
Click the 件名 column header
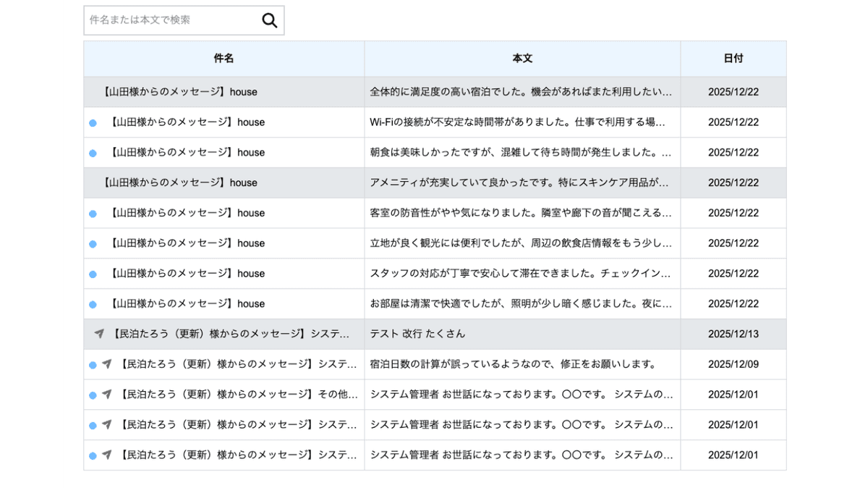point(224,59)
